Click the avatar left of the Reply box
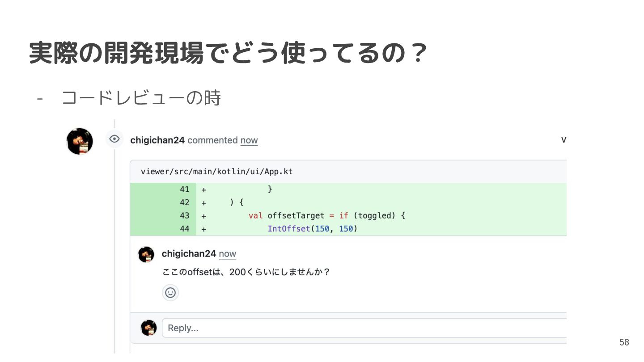Screen dimensions: 644x362 point(149,328)
